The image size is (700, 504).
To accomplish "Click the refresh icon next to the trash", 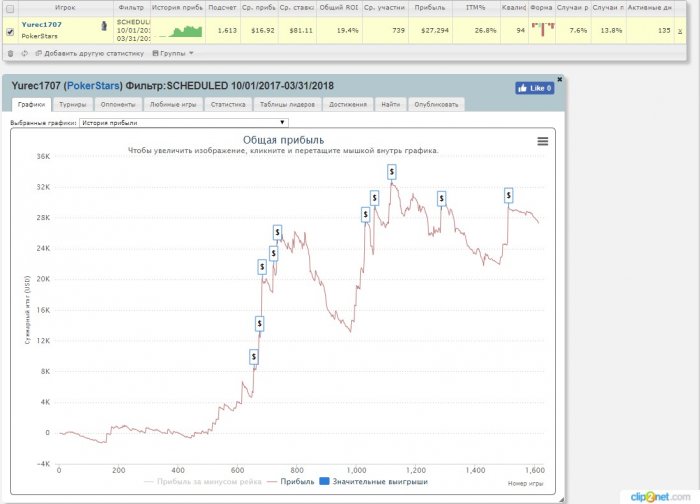I will pyautogui.click(x=24, y=54).
